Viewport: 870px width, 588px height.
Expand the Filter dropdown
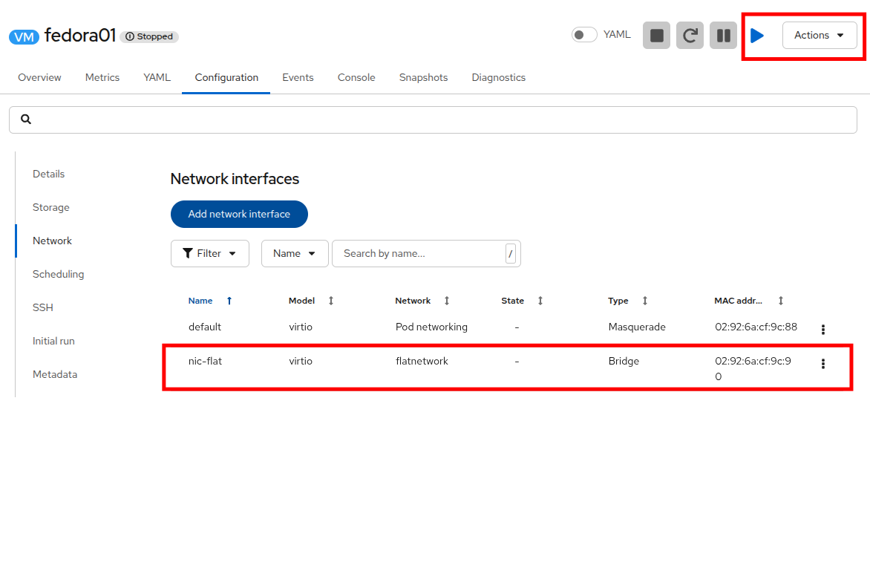(210, 253)
